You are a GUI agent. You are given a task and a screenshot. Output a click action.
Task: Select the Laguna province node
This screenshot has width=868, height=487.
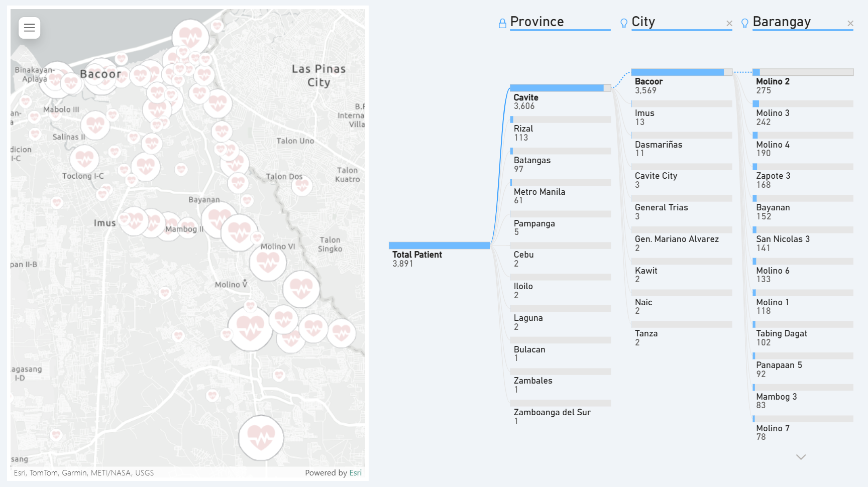(x=560, y=319)
